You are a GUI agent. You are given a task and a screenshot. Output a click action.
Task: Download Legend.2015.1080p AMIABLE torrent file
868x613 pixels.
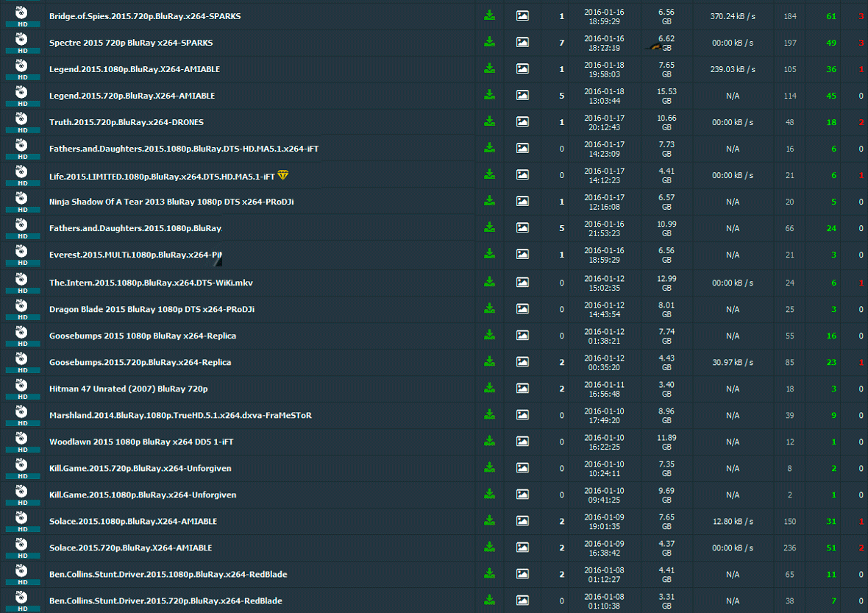tap(489, 68)
